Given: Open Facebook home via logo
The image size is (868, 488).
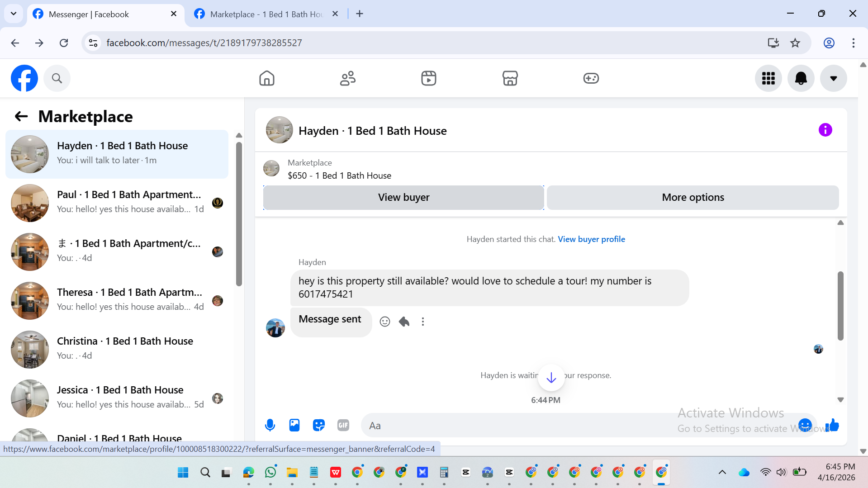Looking at the screenshot, I should (24, 78).
